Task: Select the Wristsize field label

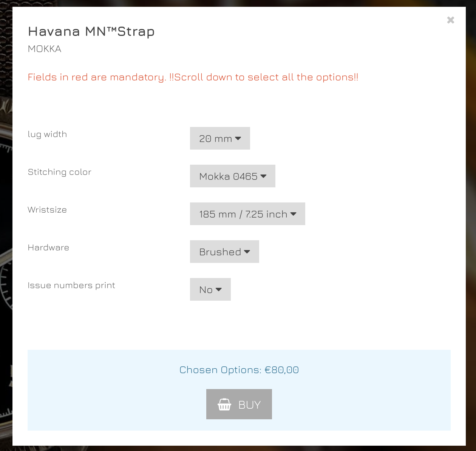Action: pos(47,210)
